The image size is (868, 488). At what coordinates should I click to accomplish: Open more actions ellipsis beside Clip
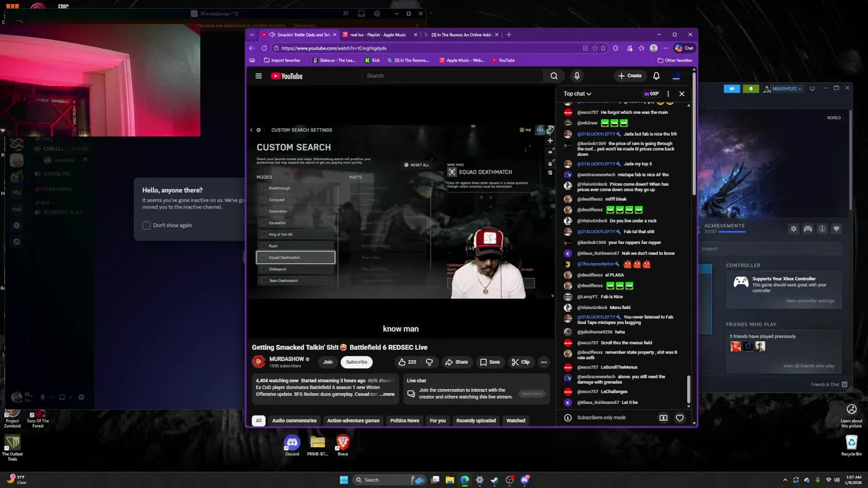click(x=543, y=362)
